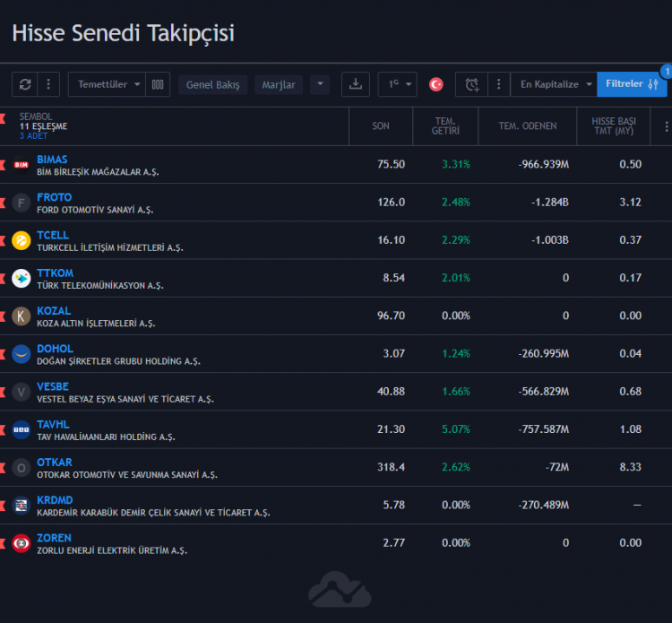
Task: Select the 318.4 price for OTKAR
Action: (391, 467)
